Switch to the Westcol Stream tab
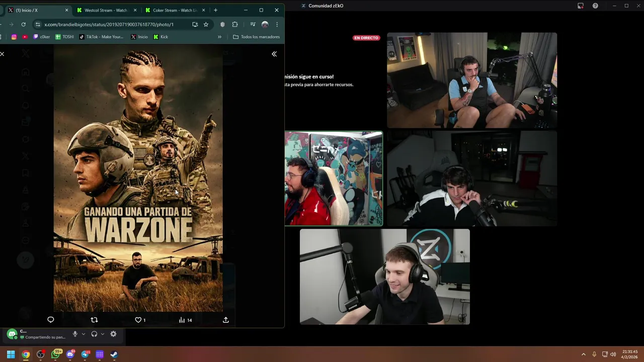The width and height of the screenshot is (644, 362). click(107, 10)
